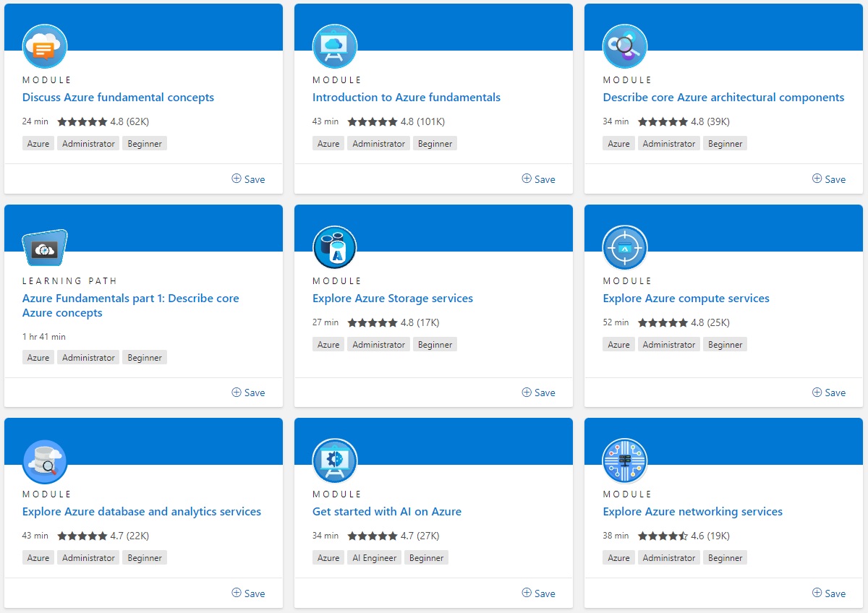Click the Azure compute services target icon
The image size is (868, 613).
click(x=625, y=248)
